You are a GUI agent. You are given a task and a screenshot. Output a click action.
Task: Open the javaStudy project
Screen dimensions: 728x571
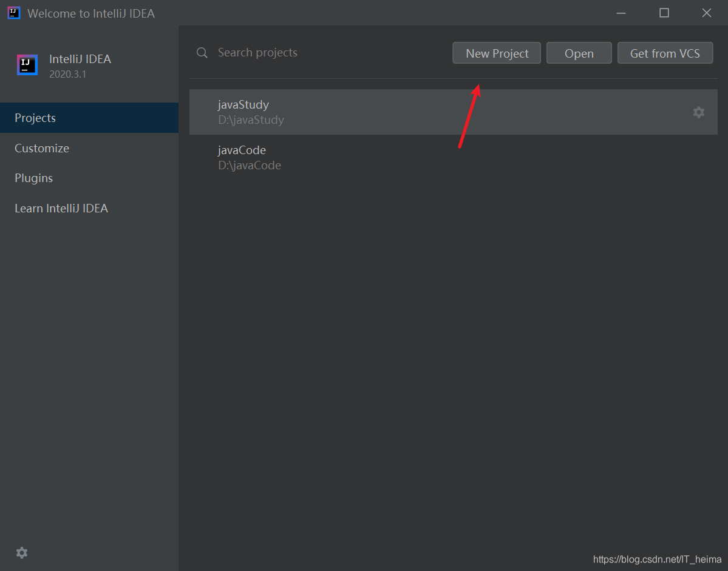(x=453, y=112)
